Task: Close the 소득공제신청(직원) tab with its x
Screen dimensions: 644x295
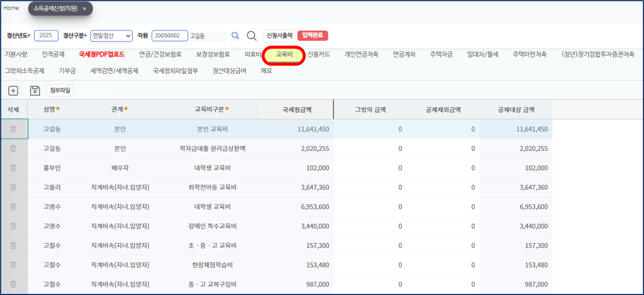Action: coord(84,9)
